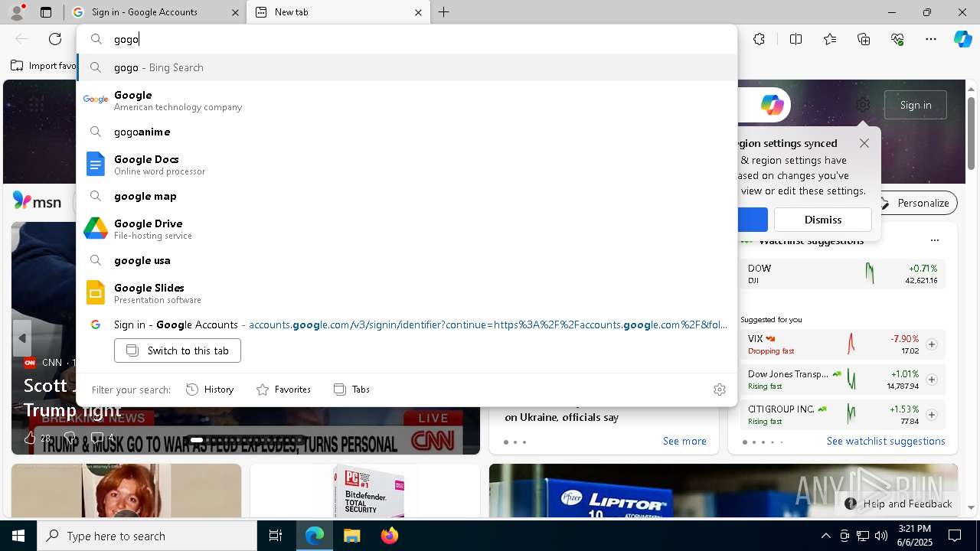
Task: Select the gogoanime suggestion
Action: 407,132
